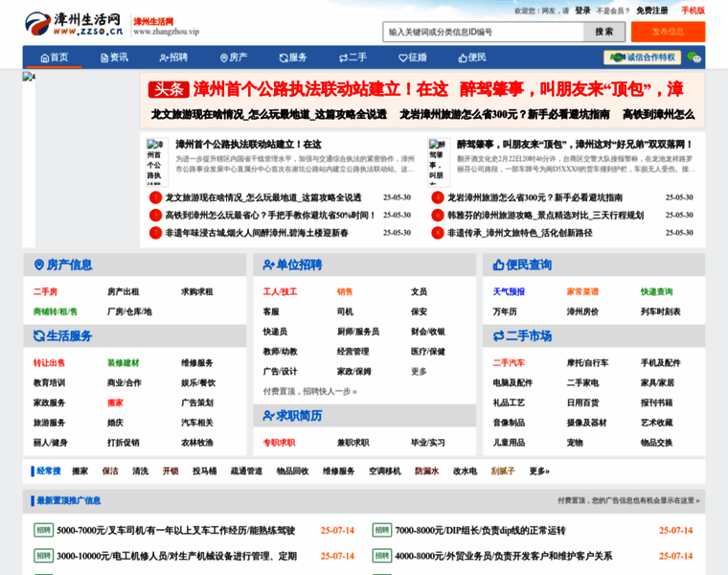Switch to the 资讯 navigation tab

click(x=112, y=57)
